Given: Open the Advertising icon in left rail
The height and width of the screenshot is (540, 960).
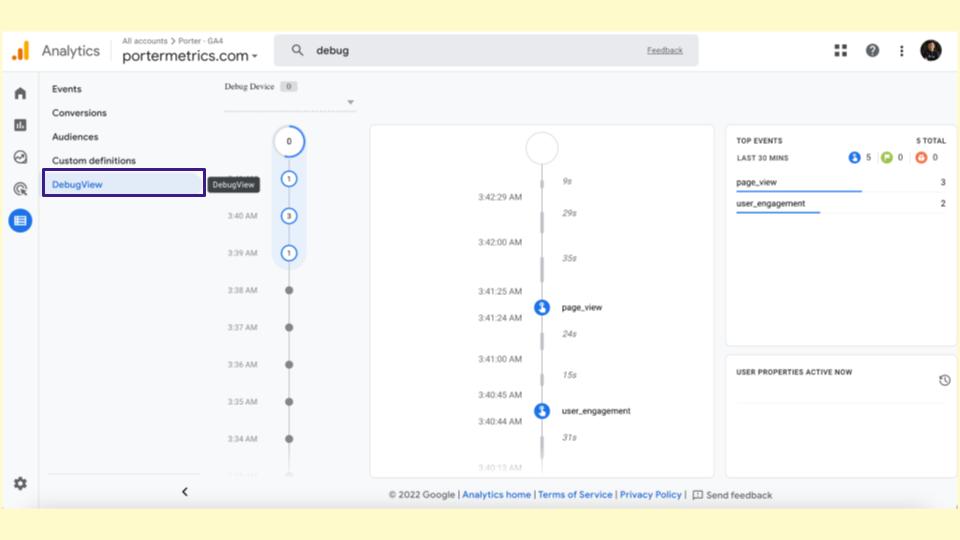Looking at the screenshot, I should tap(20, 189).
